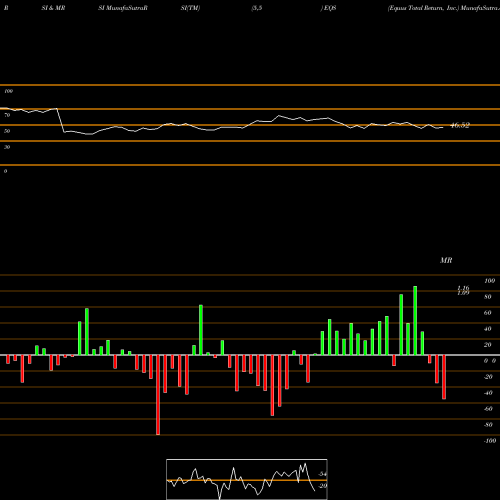500x500 pixels.
Task: Select the 1.16 value above the MR axis
Action: click(463, 287)
